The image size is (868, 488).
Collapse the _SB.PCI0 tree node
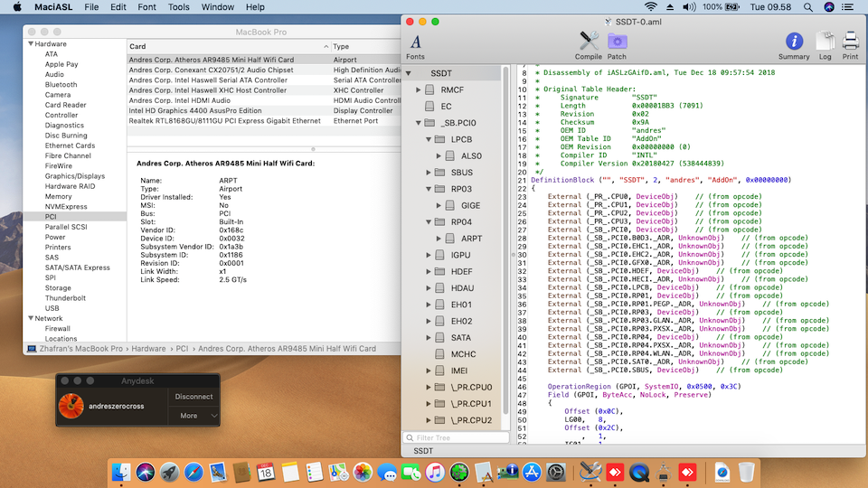point(419,123)
